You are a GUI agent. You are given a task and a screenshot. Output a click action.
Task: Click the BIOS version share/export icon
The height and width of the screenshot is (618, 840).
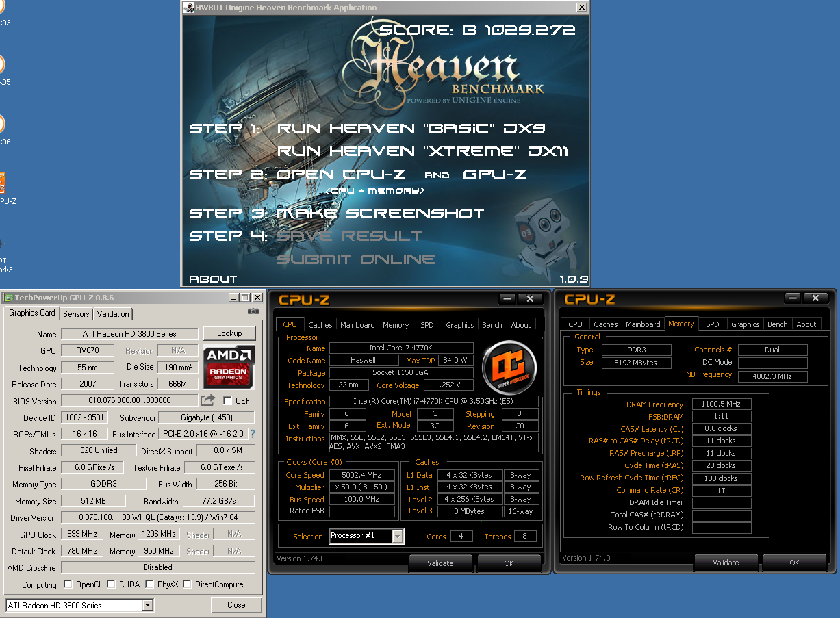point(207,400)
